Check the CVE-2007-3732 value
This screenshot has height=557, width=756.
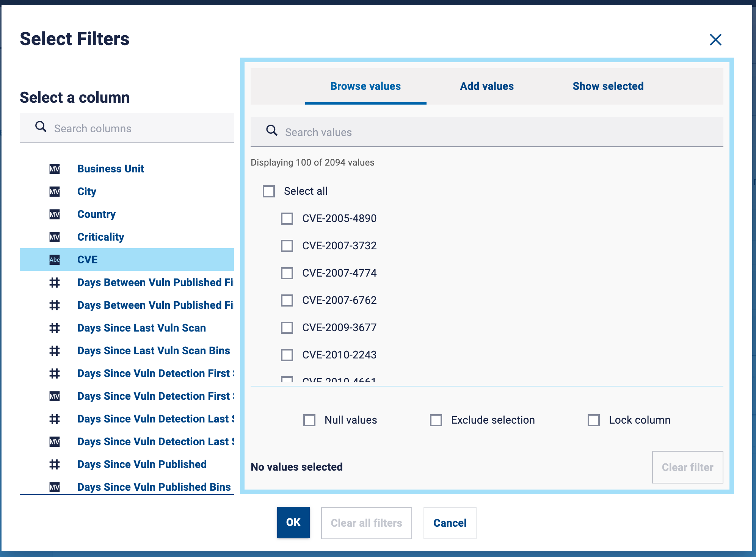coord(287,246)
